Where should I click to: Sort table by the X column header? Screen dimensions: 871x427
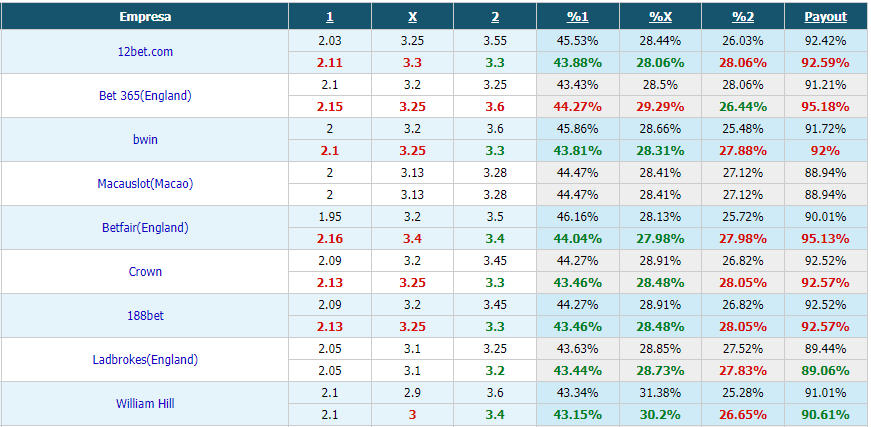tap(412, 17)
